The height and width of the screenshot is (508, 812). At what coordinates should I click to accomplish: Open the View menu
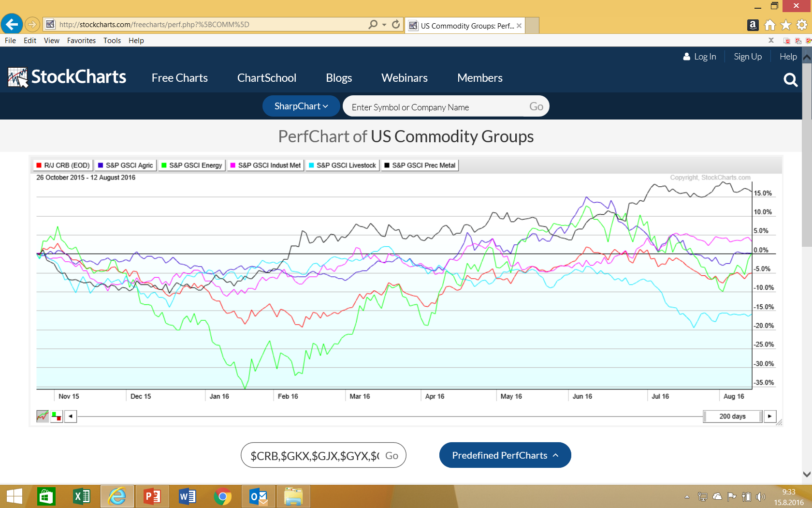51,41
